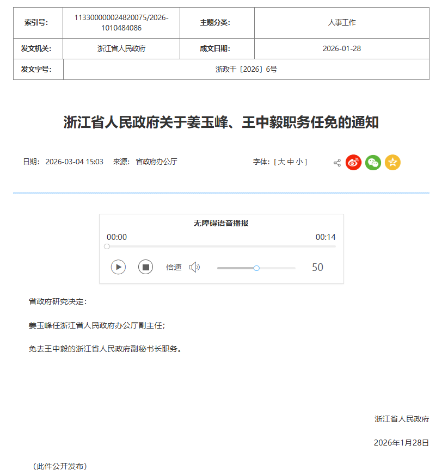448x476 pixels.
Task: Stop the voice broadcast playback
Action: point(145,267)
